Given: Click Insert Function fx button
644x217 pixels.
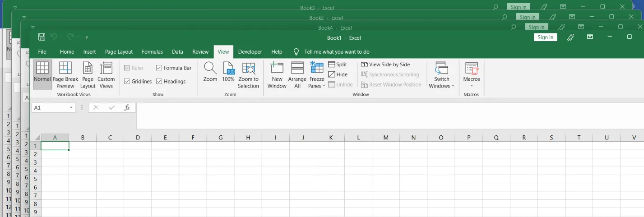Looking at the screenshot, I should click(x=127, y=107).
